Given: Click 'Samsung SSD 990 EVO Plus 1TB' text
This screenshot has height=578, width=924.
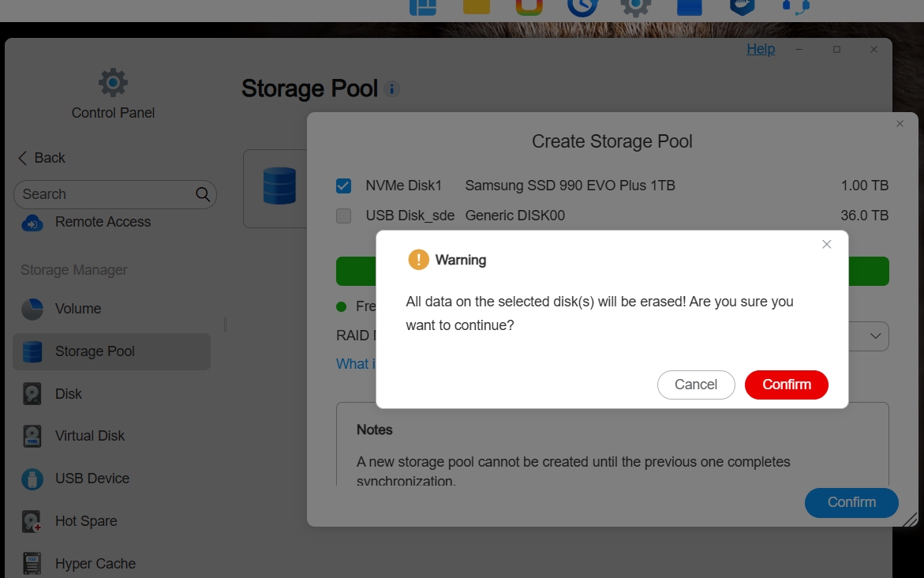Looking at the screenshot, I should coord(570,186).
